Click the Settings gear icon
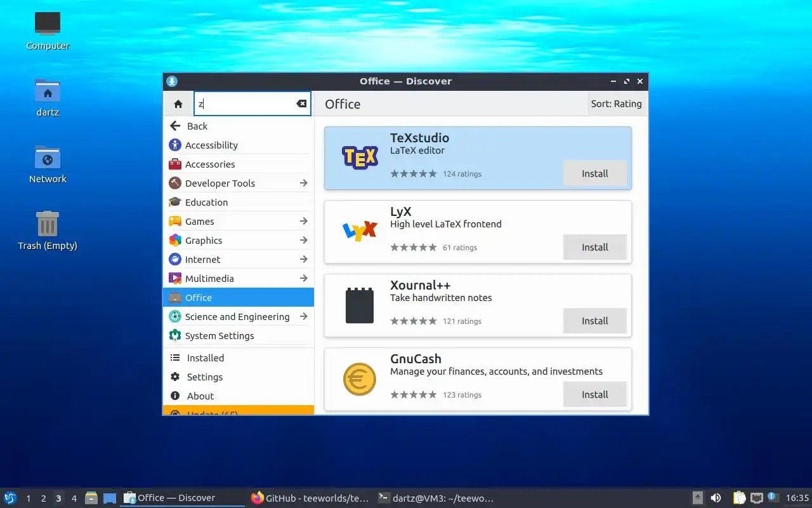 [x=175, y=377]
